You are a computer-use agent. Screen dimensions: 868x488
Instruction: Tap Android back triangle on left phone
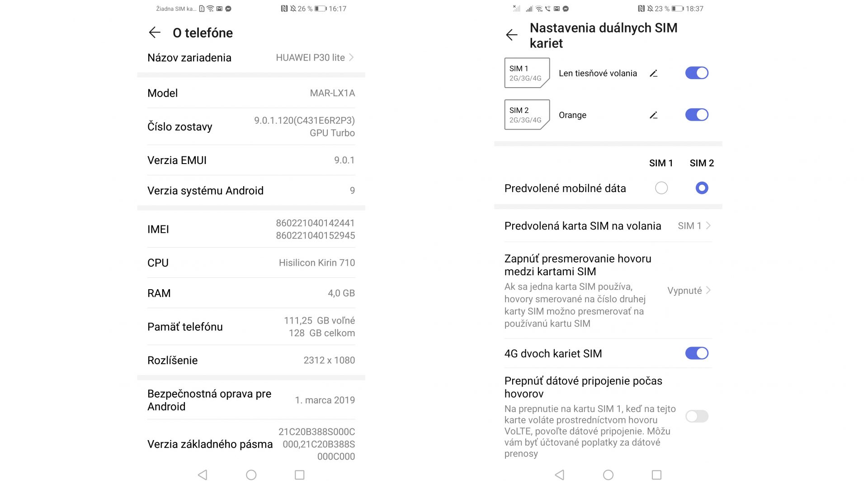coord(203,475)
